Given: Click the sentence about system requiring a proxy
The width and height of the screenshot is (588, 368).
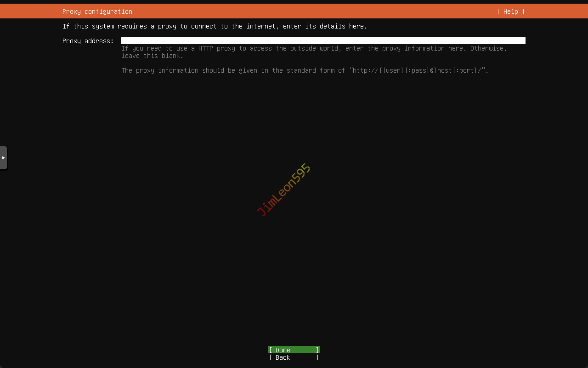Looking at the screenshot, I should click(x=215, y=26).
